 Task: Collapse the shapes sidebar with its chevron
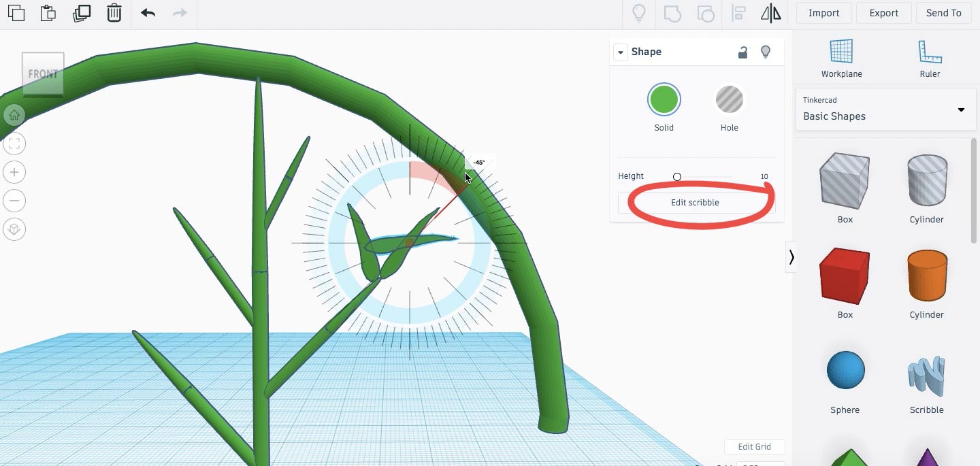[791, 257]
